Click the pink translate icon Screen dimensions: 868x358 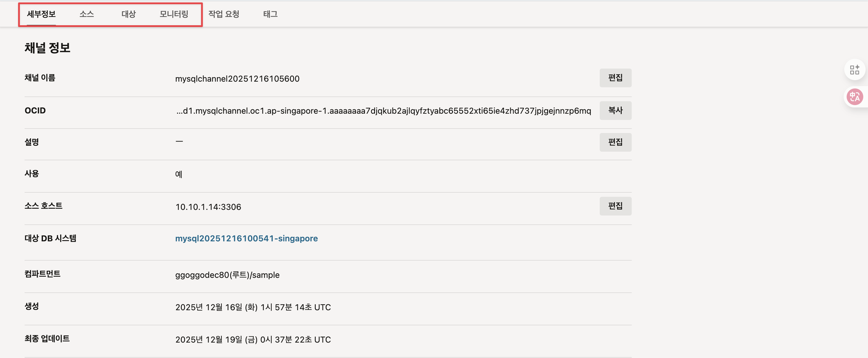point(855,97)
